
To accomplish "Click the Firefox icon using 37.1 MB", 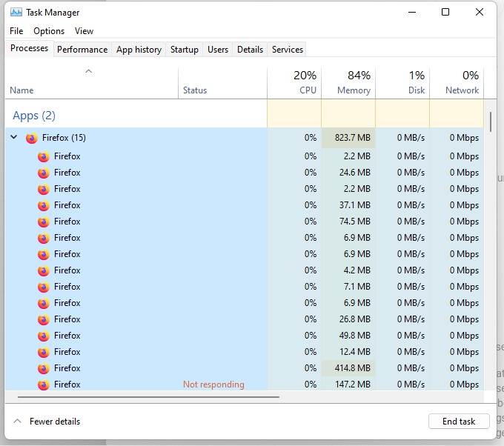I will point(43,205).
